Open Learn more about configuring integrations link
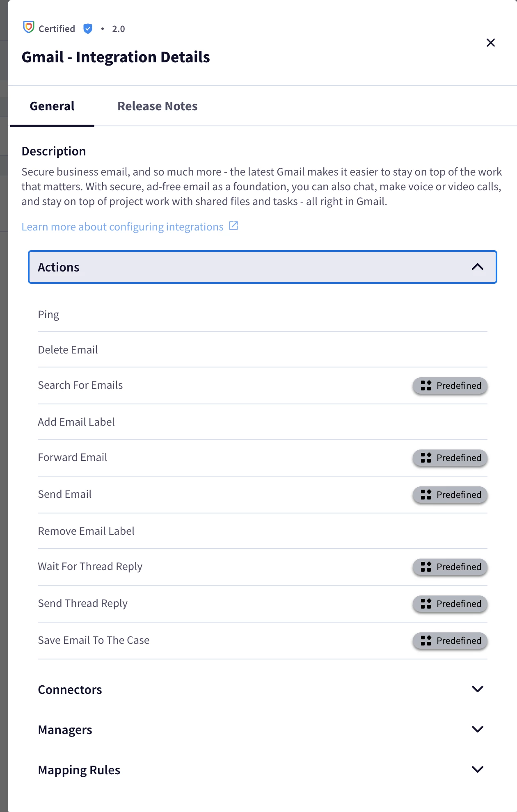Screen dimensions: 517x812 [x=122, y=227]
